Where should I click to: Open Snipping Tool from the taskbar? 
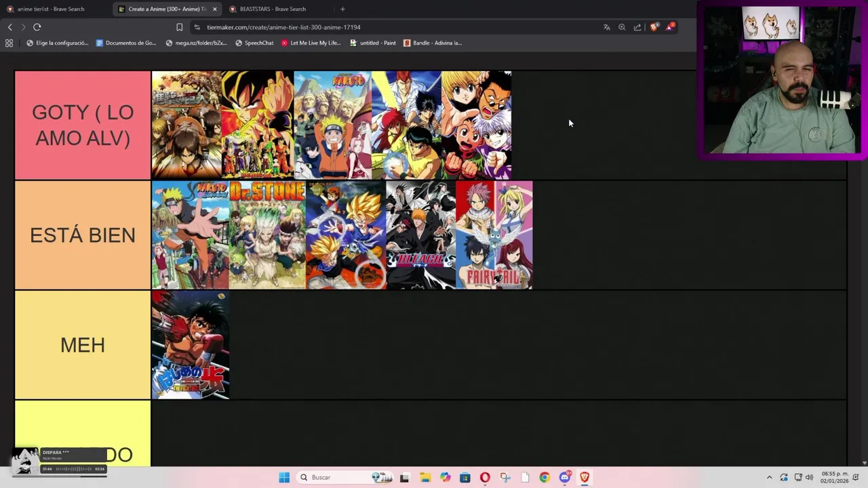pos(505,477)
